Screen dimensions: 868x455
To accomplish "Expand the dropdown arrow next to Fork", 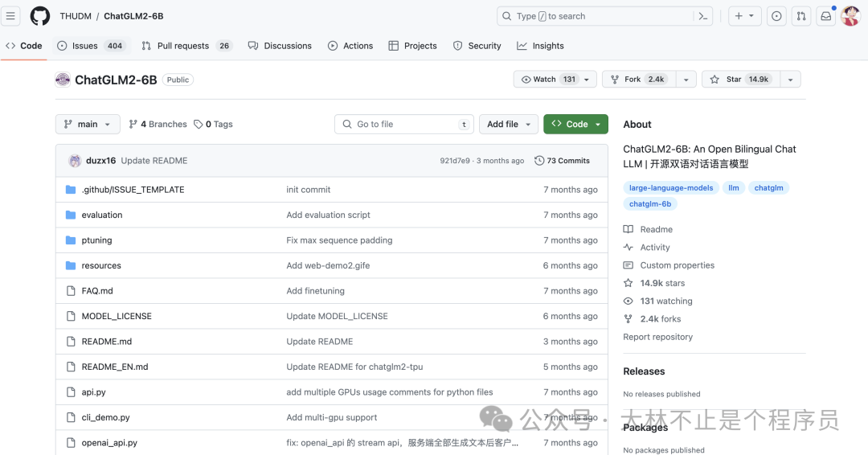I will (686, 79).
